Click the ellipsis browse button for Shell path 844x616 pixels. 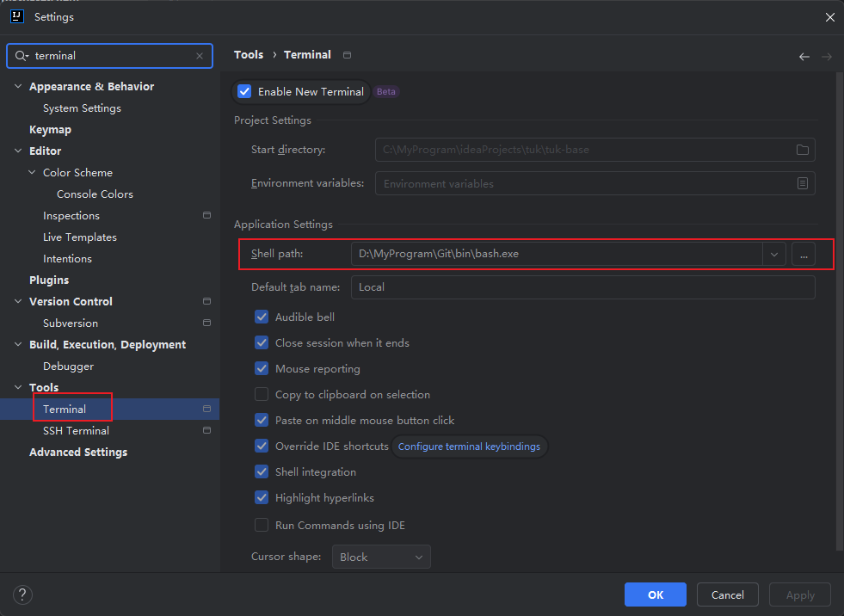click(803, 255)
